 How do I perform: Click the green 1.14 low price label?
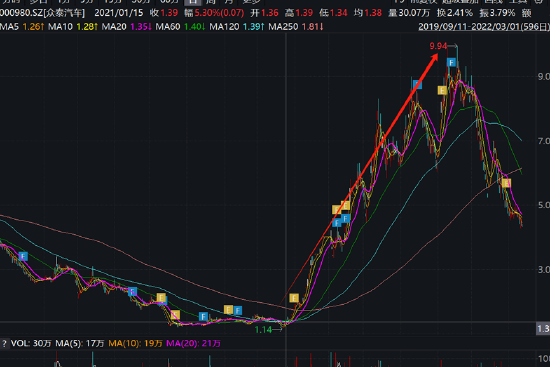(x=263, y=329)
